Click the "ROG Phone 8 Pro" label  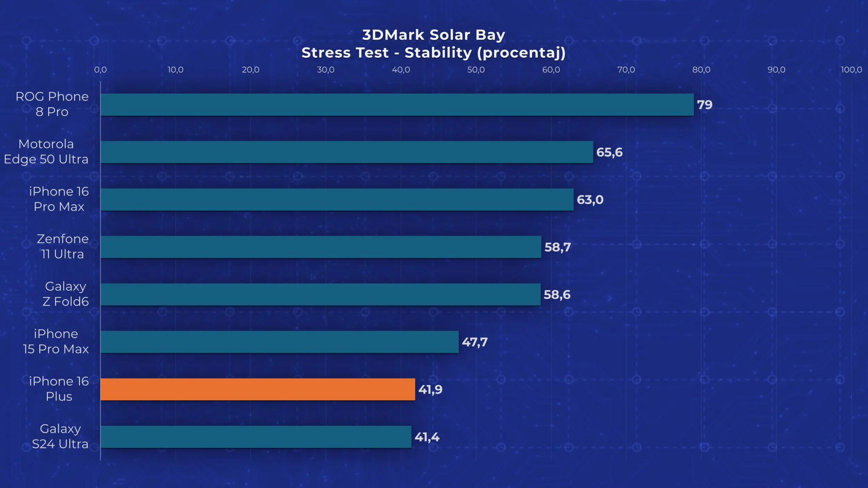[x=52, y=104]
